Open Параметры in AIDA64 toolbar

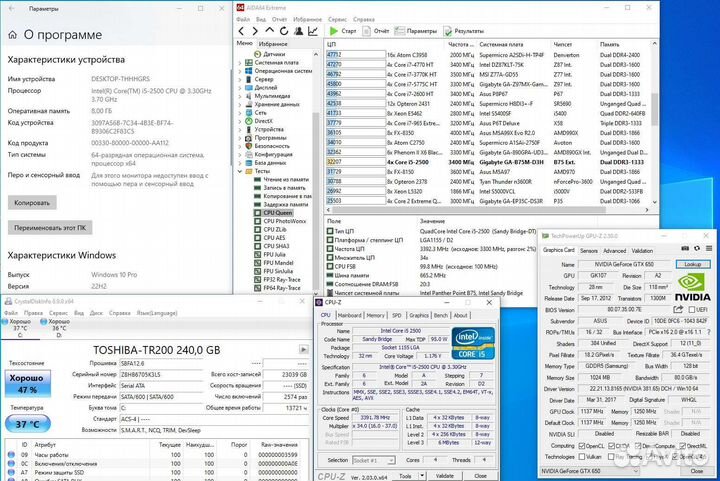pos(416,31)
